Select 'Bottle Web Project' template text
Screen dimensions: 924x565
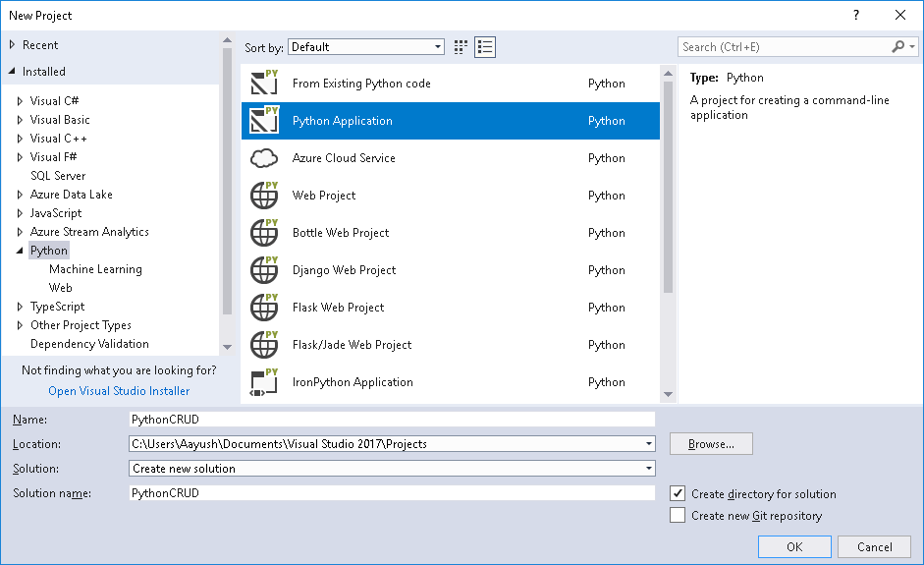point(341,232)
